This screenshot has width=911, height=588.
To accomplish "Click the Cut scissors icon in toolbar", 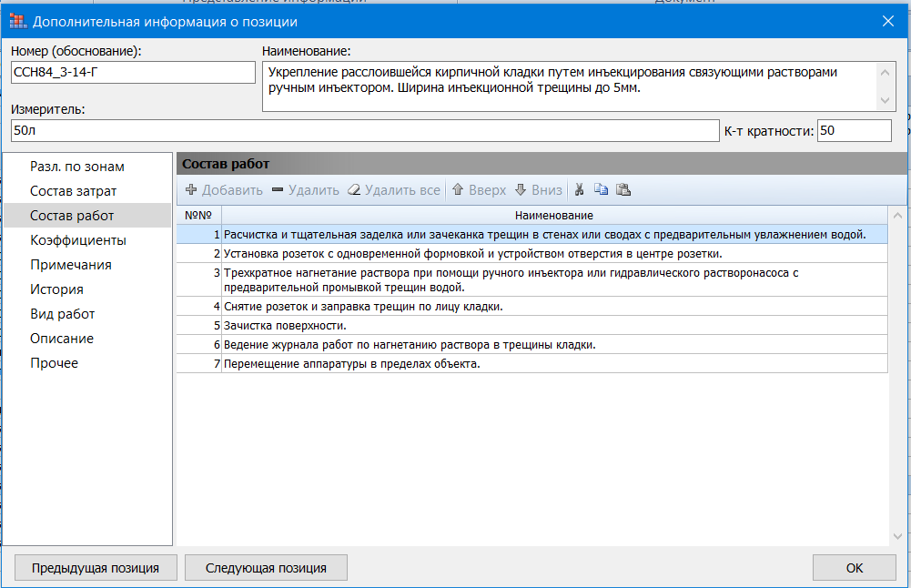I will point(579,189).
